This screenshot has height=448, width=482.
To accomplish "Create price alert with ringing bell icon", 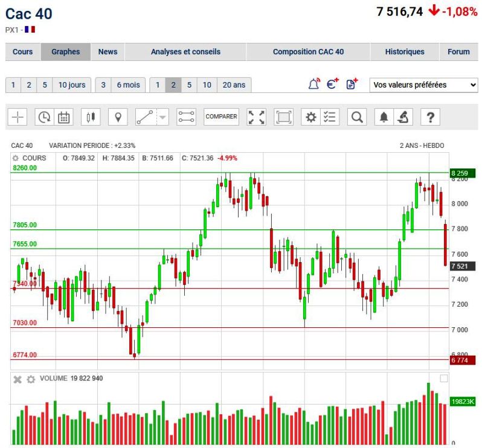I will [314, 84].
